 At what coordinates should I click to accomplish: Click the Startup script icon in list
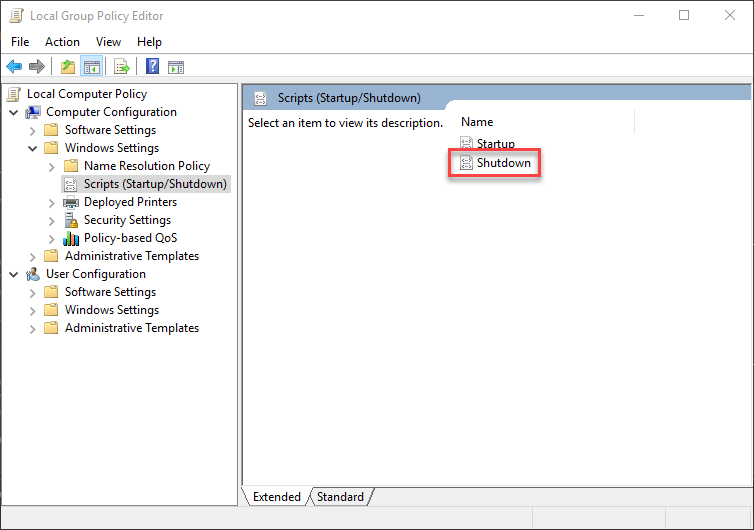[466, 143]
